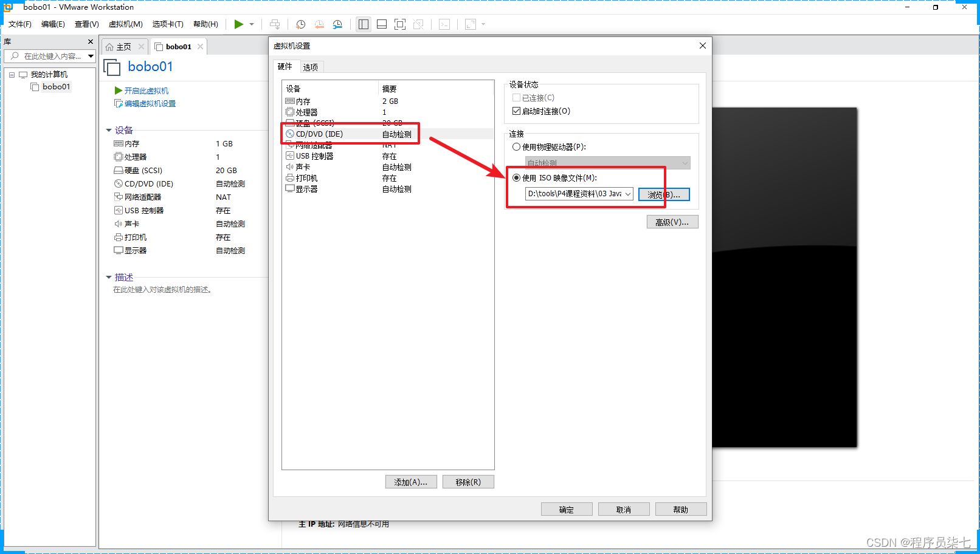Click the 帮助 button in settings dialog

(x=681, y=509)
